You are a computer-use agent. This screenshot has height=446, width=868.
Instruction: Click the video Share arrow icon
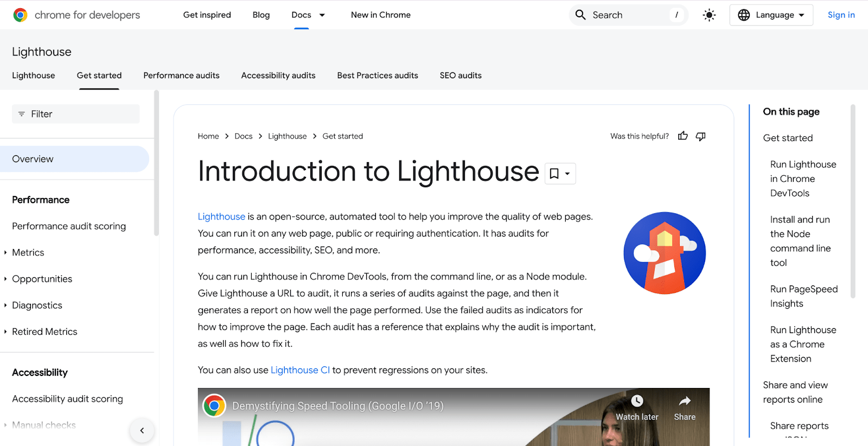(685, 401)
